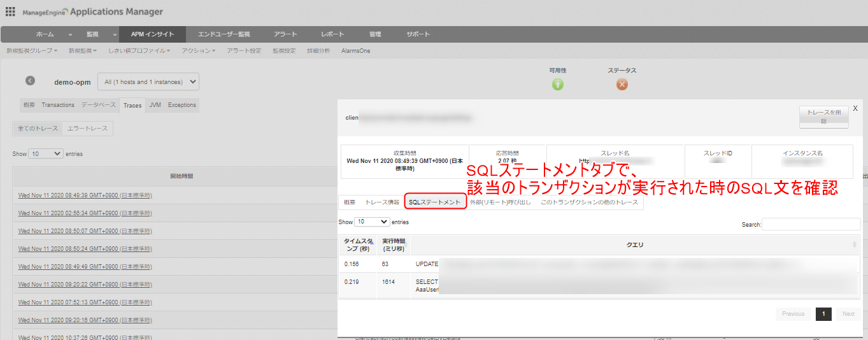Image resolution: width=868 pixels, height=340 pixels.
Task: Click the Previous pagination button
Action: pyautogui.click(x=793, y=314)
